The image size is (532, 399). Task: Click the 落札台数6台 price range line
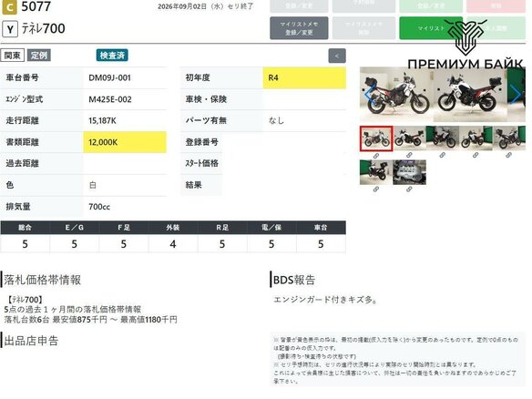(x=91, y=320)
